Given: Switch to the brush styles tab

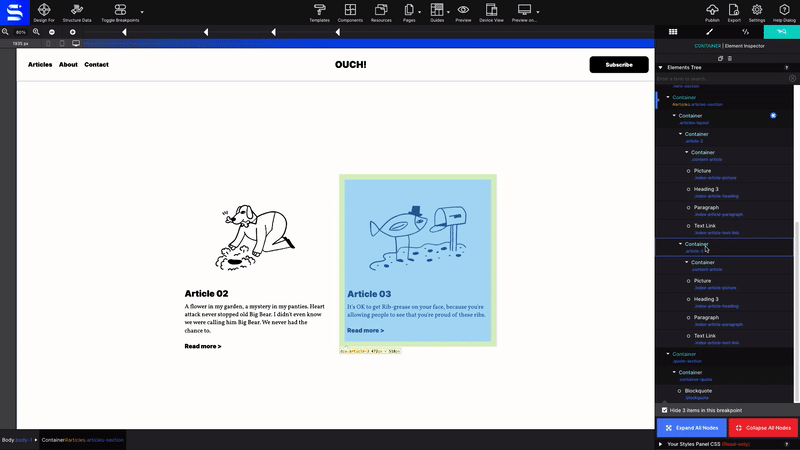Looking at the screenshot, I should [x=709, y=32].
